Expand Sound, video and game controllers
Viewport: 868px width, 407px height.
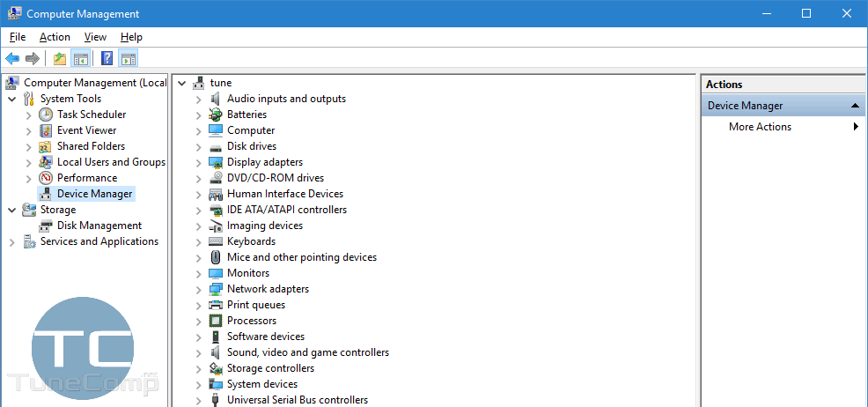click(198, 352)
